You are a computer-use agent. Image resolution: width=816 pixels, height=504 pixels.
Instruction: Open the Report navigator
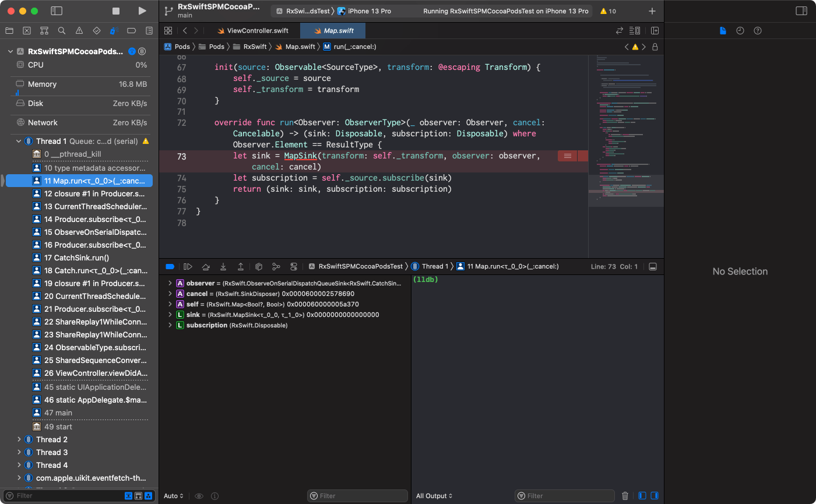149,30
